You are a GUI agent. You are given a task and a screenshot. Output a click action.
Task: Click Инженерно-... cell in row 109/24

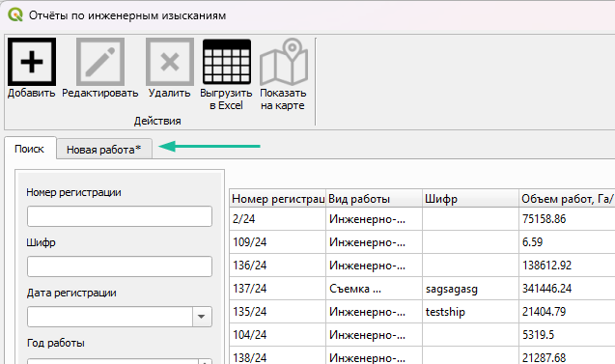375,242
